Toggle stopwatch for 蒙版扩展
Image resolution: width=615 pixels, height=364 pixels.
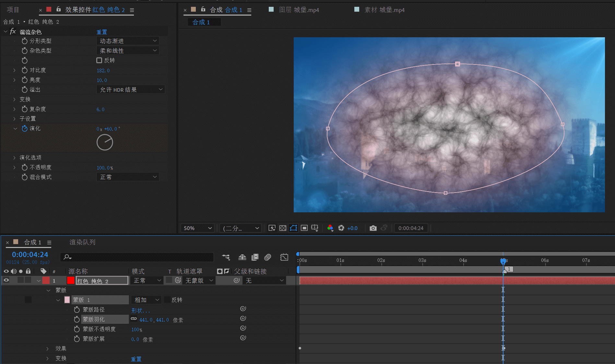[x=77, y=339]
